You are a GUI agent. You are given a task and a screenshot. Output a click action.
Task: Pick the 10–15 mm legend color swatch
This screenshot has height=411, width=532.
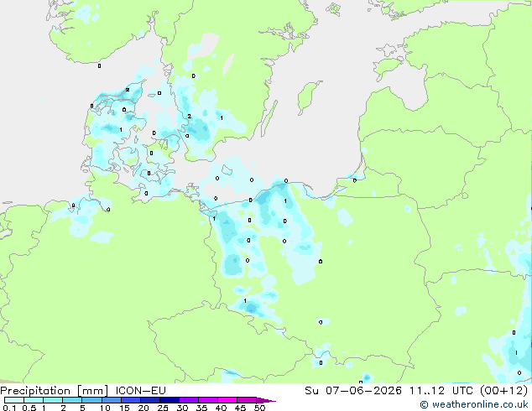point(111,400)
